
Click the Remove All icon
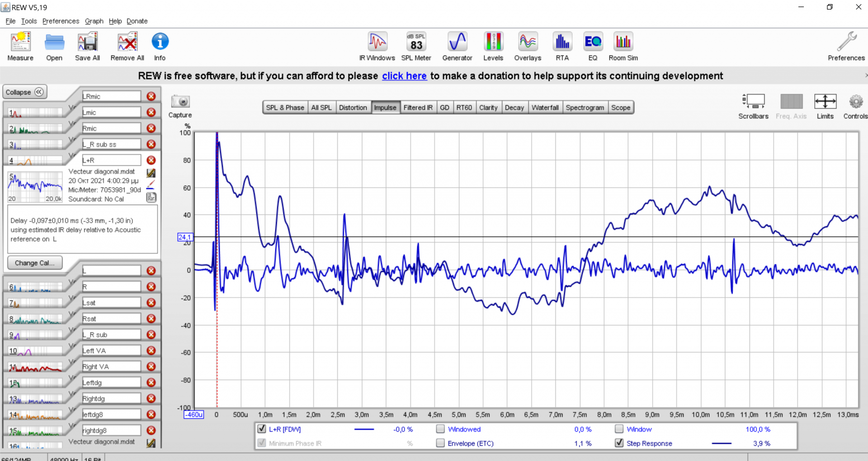pos(127,46)
